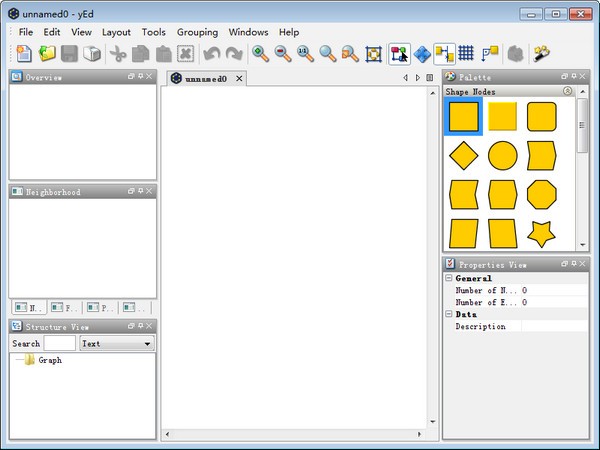
Task: Collapse the General properties group
Action: tap(449, 278)
